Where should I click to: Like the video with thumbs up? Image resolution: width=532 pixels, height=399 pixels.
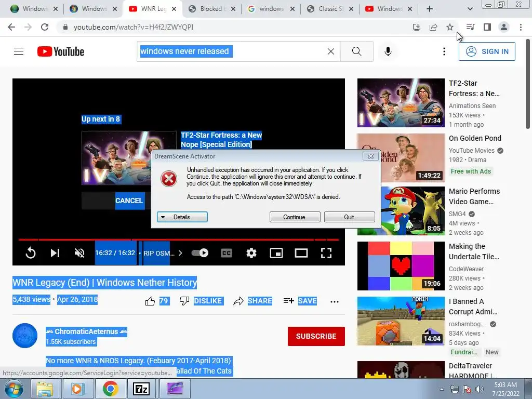coord(150,301)
